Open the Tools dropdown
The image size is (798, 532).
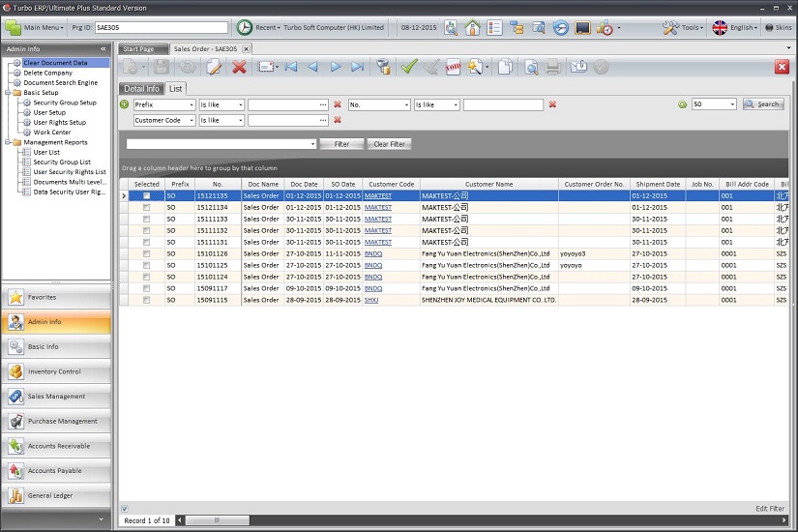pyautogui.click(x=683, y=27)
